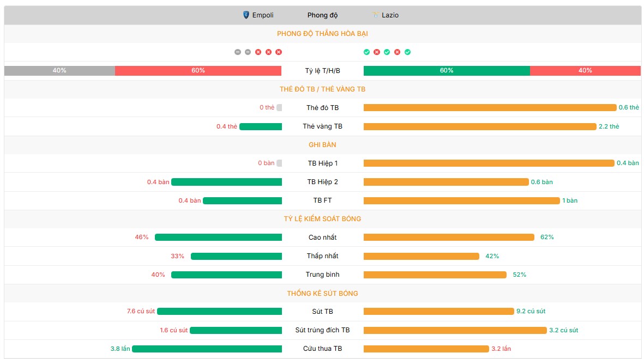The height and width of the screenshot is (359, 644).
Task: Click Lazio's 2.2 thẻ value
Action: (609, 126)
